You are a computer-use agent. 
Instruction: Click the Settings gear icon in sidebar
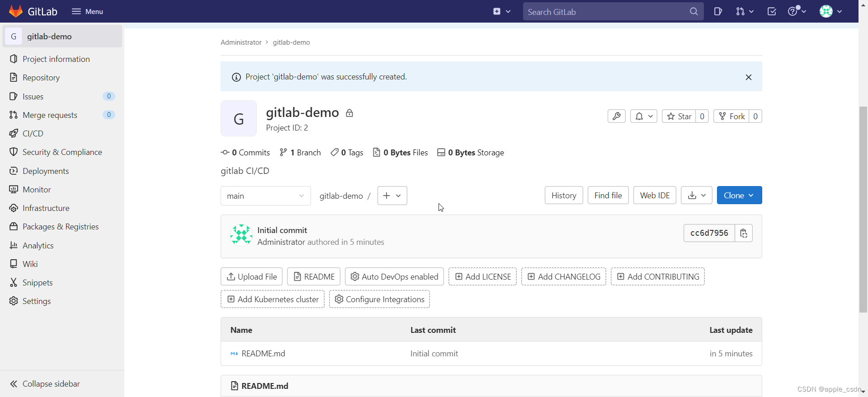click(14, 301)
